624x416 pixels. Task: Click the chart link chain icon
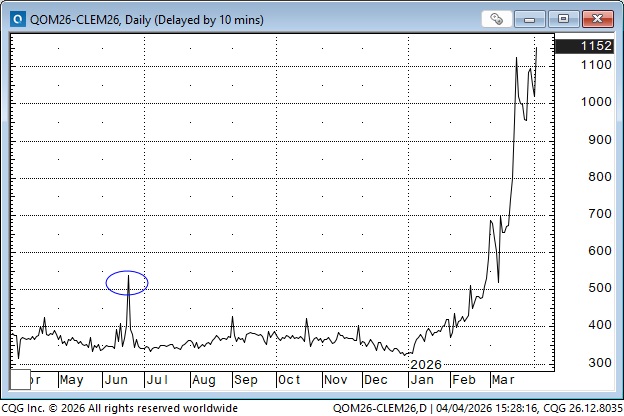click(497, 18)
